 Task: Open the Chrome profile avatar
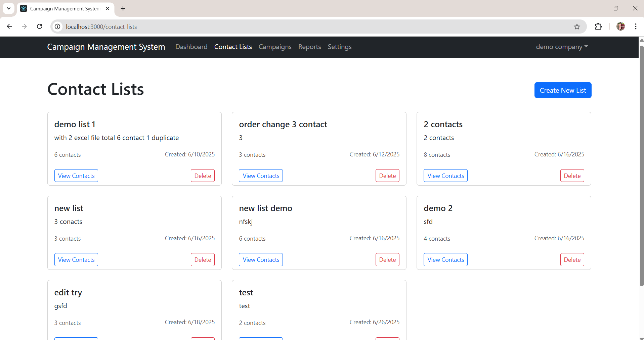[620, 27]
